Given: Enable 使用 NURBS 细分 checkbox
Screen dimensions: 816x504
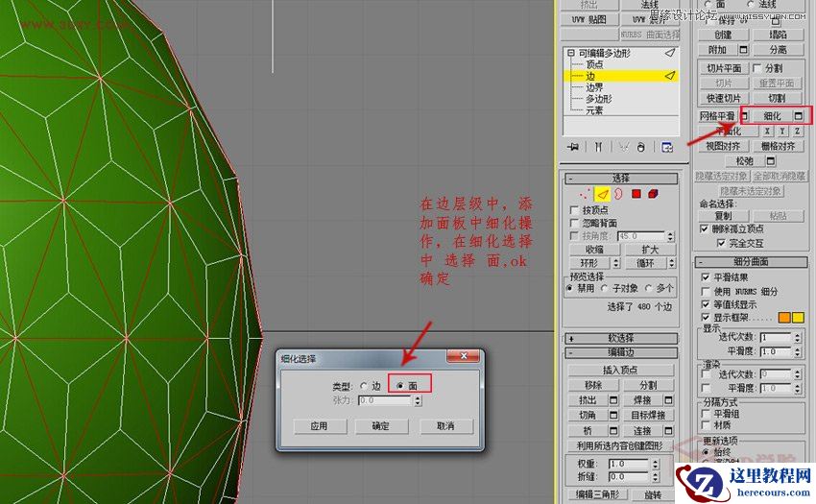Looking at the screenshot, I should (x=706, y=291).
